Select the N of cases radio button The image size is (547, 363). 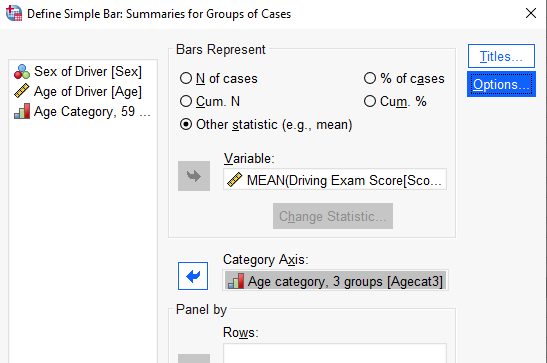coord(186,78)
